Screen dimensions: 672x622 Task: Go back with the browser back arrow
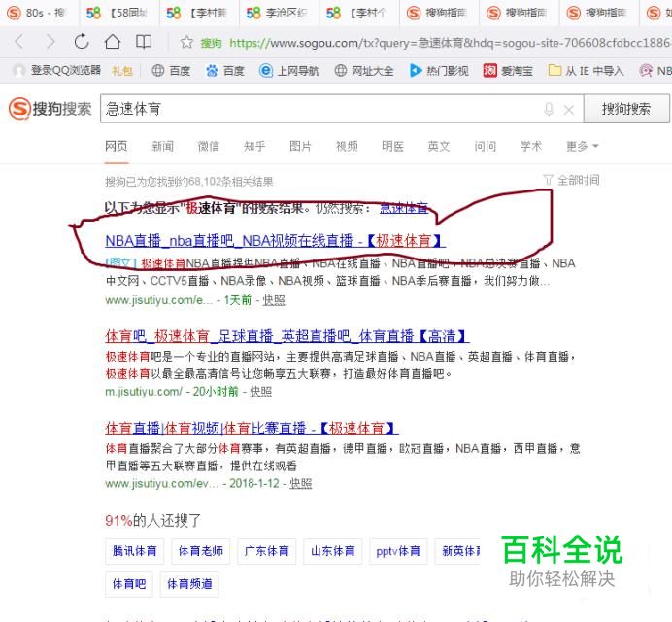tap(18, 42)
